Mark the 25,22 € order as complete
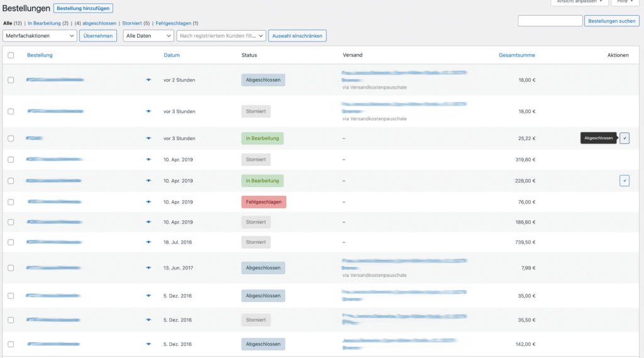Screen dimensions: 644x358 click(625, 138)
